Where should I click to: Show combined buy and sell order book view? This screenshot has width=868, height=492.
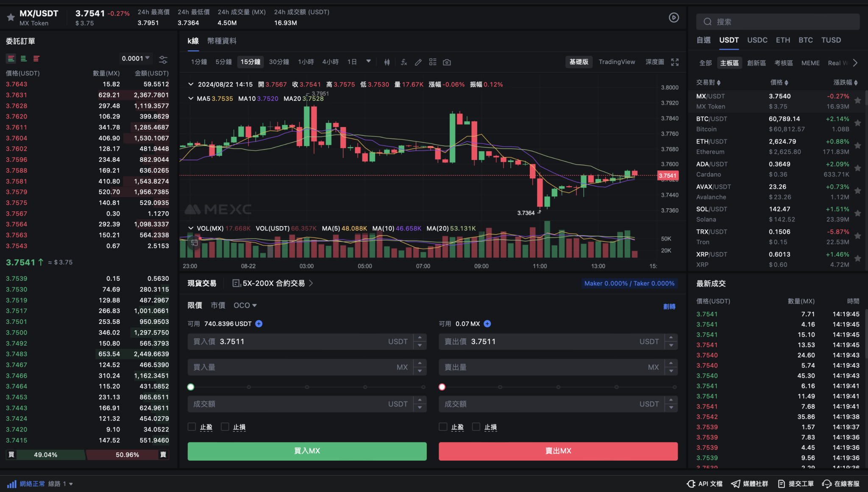[11, 58]
